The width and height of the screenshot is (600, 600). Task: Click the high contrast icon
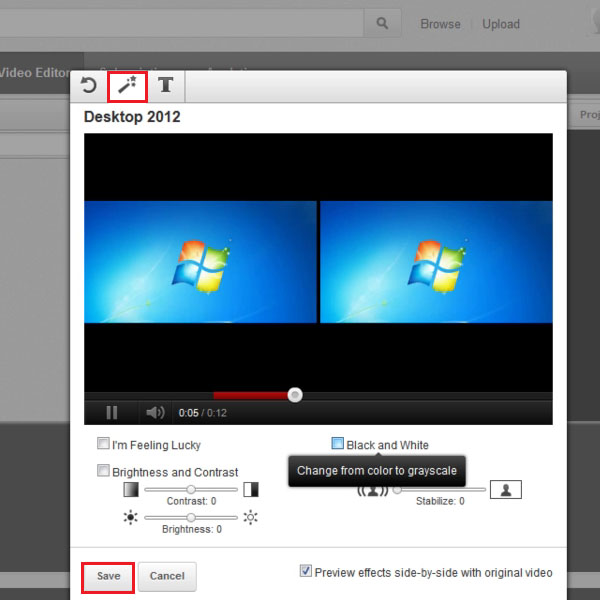point(251,489)
